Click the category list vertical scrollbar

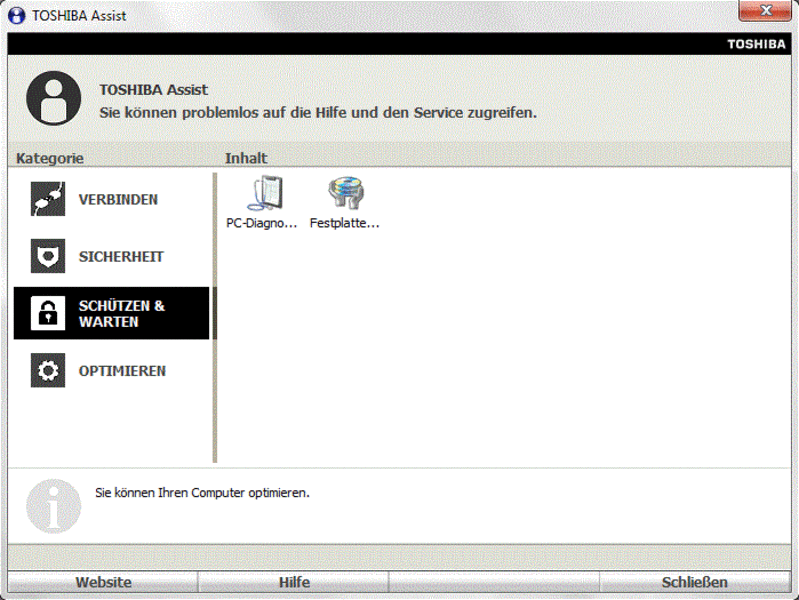click(215, 318)
